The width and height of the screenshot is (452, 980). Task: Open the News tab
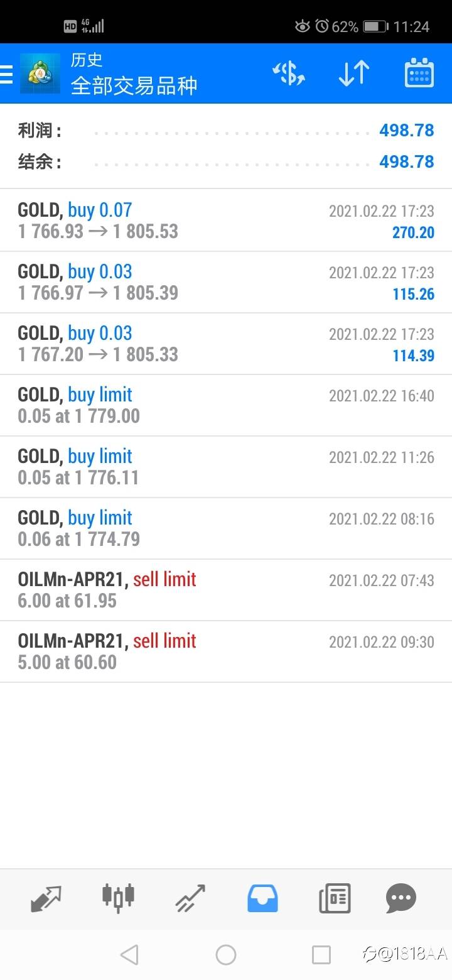(334, 899)
